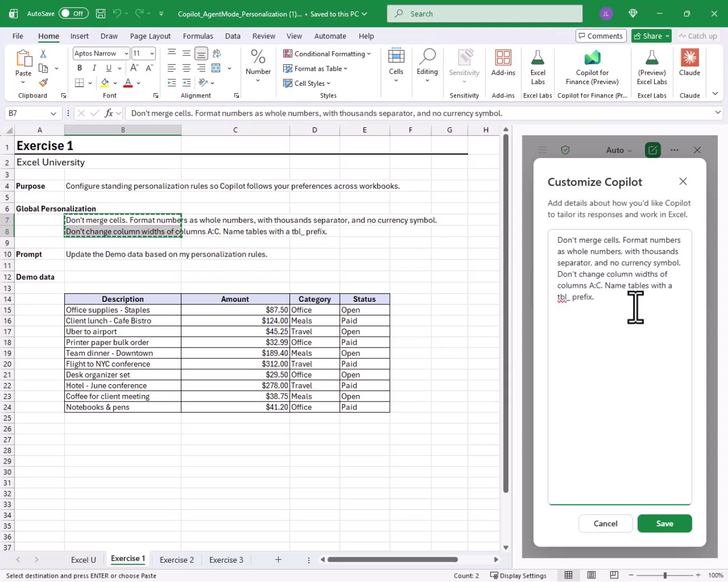The image size is (728, 582).
Task: Click the Zoom in plus icon
Action: coord(698,576)
